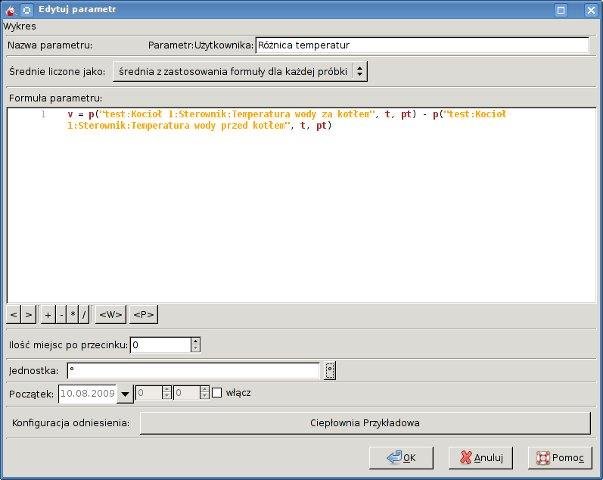The width and height of the screenshot is (603, 480).
Task: Insert the division slash operator
Action: point(84,315)
